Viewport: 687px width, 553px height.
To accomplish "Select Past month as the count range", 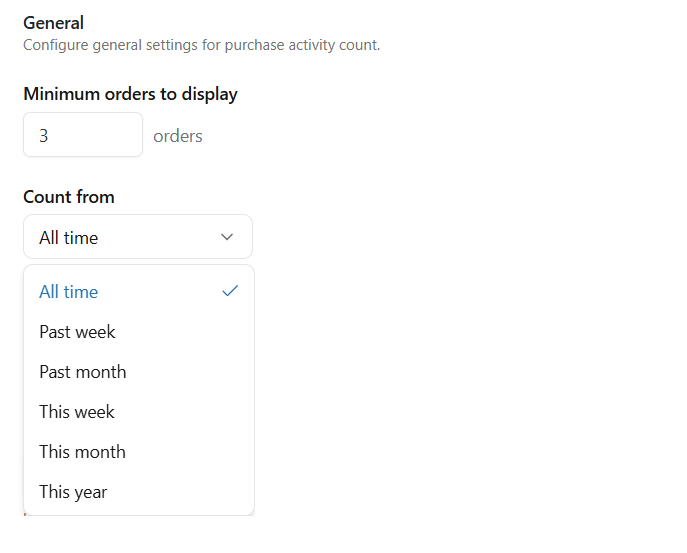I will click(83, 372).
